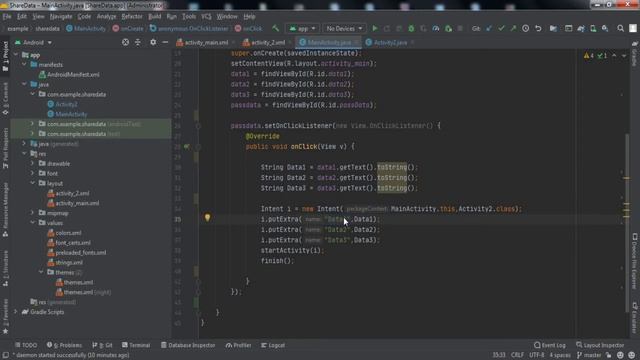Open SDK Manager icon in toolbar

click(x=605, y=29)
